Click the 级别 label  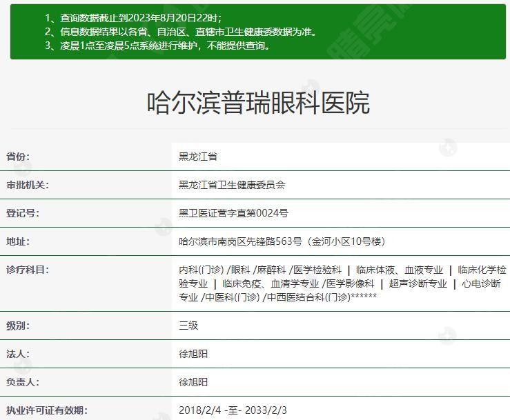(x=18, y=326)
